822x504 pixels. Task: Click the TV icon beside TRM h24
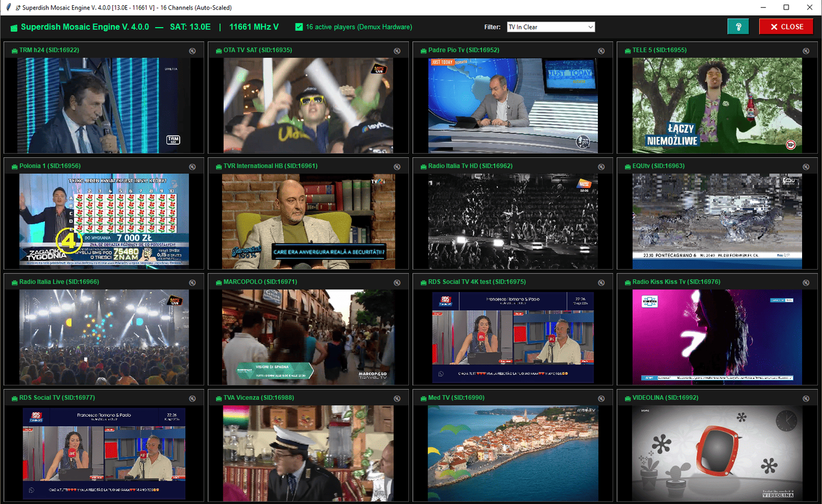point(14,50)
